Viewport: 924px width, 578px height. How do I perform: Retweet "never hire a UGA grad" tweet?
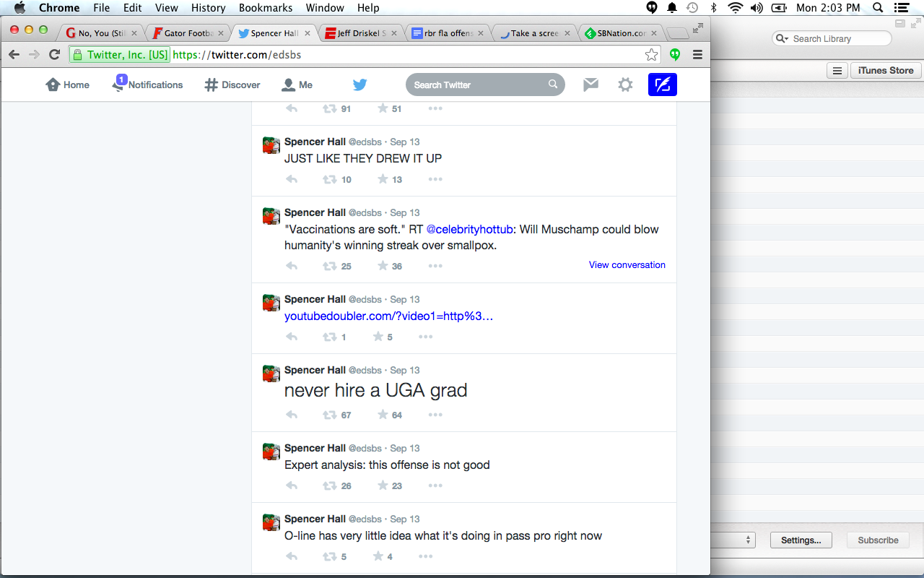click(329, 415)
